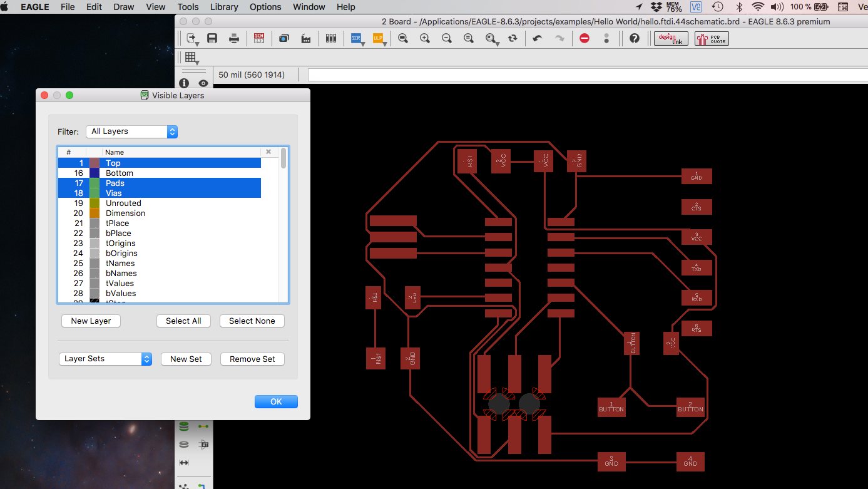Select the Signal airwire tool

pos(203,426)
